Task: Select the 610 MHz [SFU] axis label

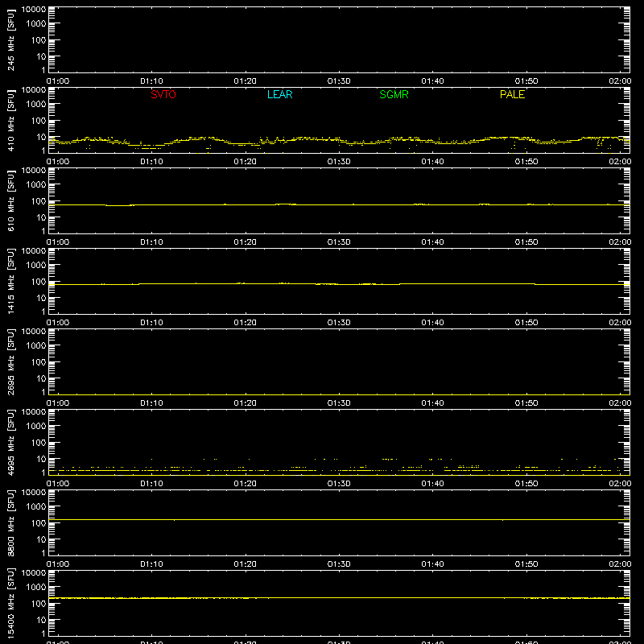Action: tap(10, 200)
